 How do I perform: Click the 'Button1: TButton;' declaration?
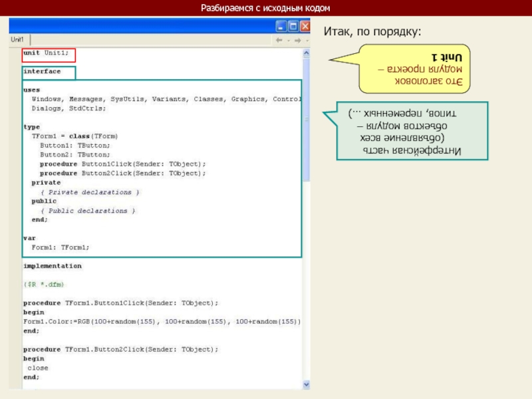click(75, 145)
